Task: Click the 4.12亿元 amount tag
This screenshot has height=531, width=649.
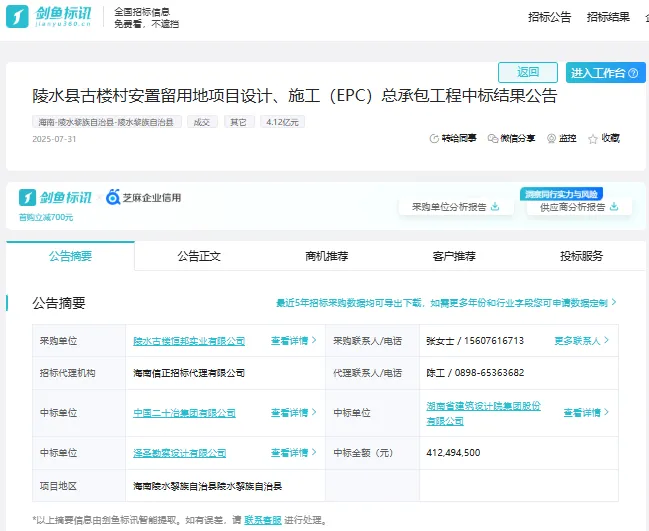Action: pos(282,122)
